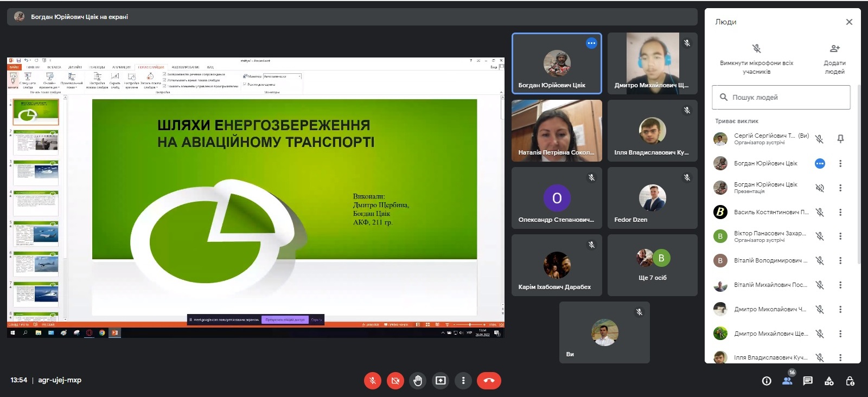
Task: Open options menu for Богдан Юрійович Цвік
Action: (840, 163)
